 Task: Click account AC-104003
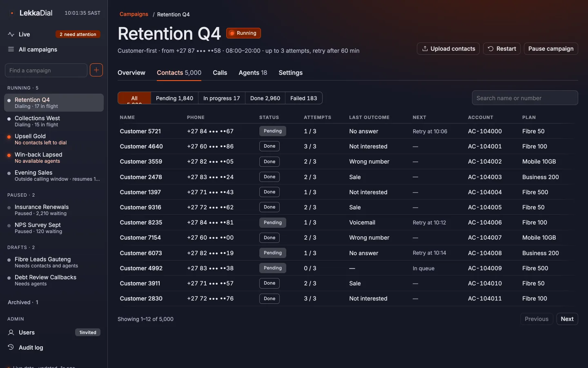(485, 177)
